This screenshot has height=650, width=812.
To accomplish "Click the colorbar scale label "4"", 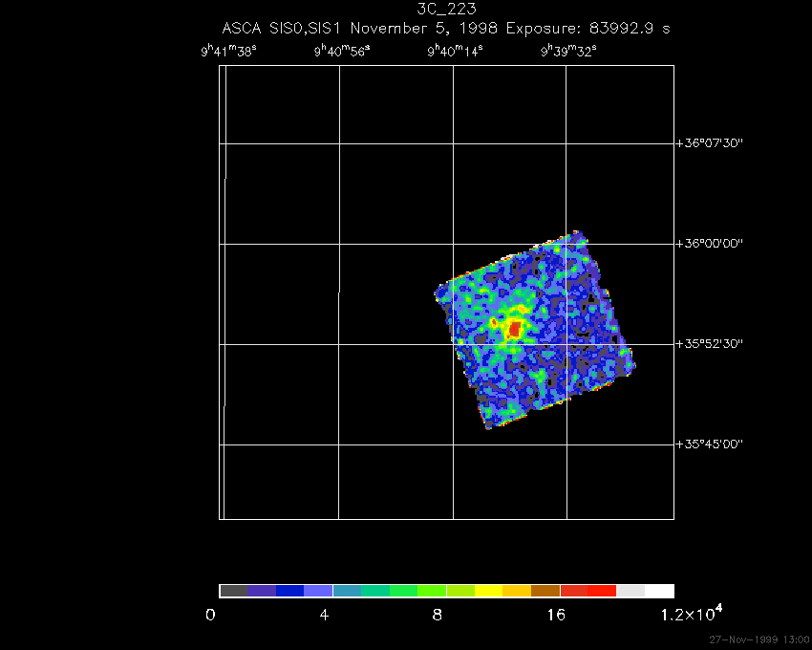I will tap(324, 616).
